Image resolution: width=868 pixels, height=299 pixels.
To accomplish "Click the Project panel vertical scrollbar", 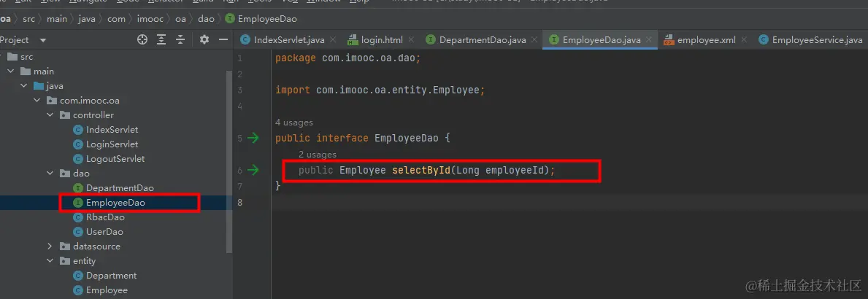I will pos(229,161).
